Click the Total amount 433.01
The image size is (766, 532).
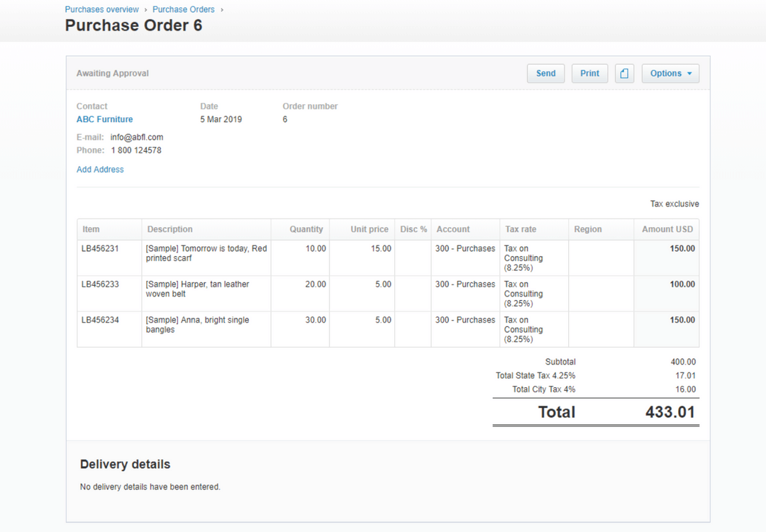point(670,412)
